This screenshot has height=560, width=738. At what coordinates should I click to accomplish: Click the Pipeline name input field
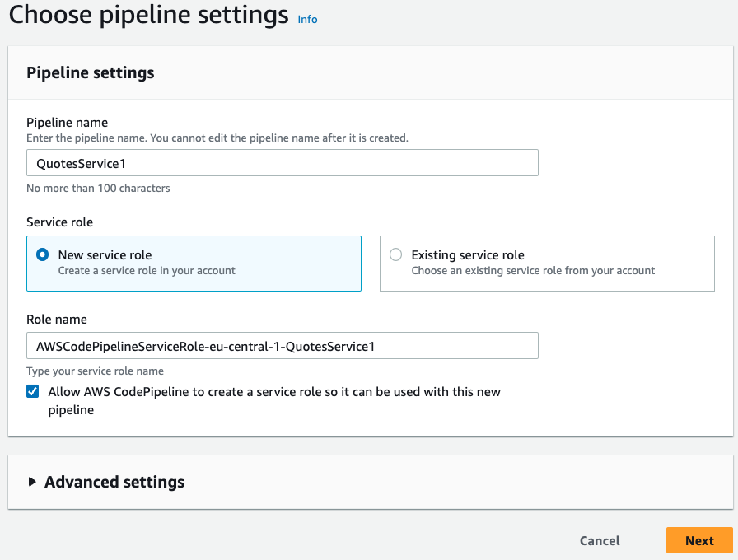pos(282,163)
